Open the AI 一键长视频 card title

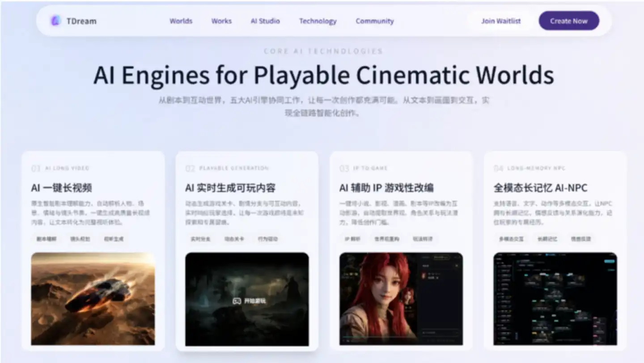(62, 188)
